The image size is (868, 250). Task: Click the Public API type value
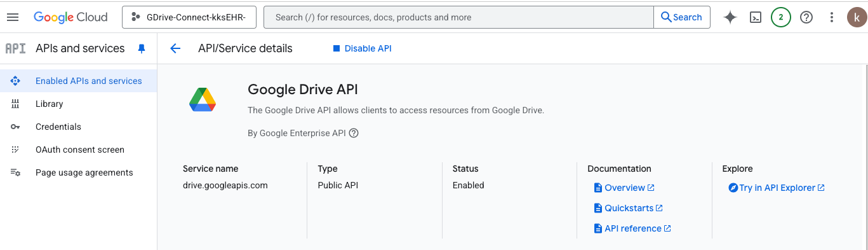[338, 185]
